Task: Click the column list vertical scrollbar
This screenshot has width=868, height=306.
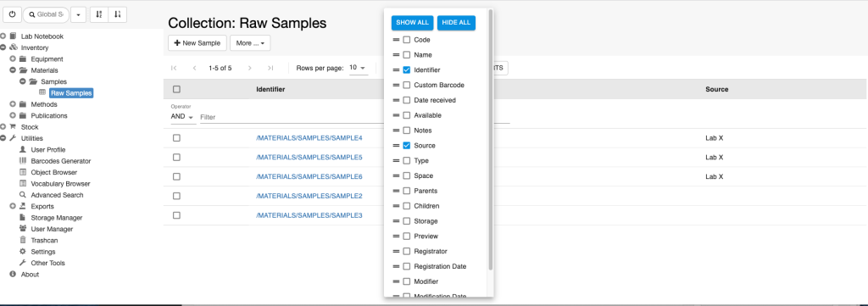Action: [491, 140]
